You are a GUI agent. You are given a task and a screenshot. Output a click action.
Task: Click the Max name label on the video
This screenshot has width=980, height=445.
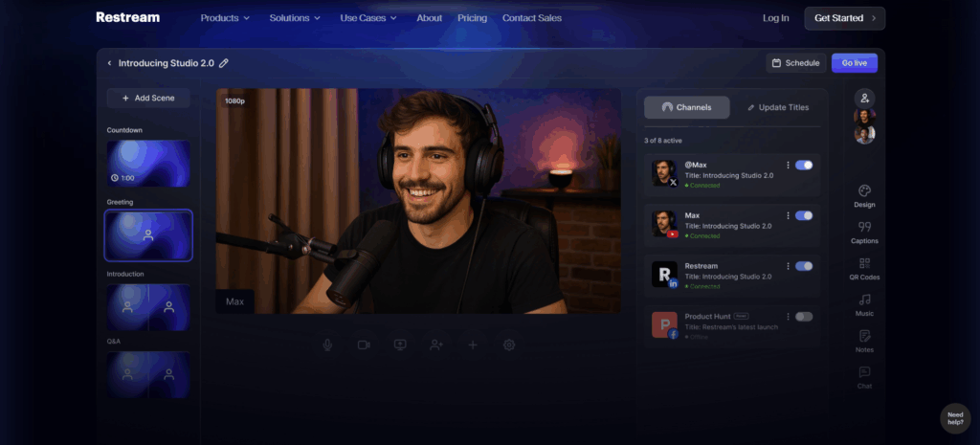click(x=235, y=301)
